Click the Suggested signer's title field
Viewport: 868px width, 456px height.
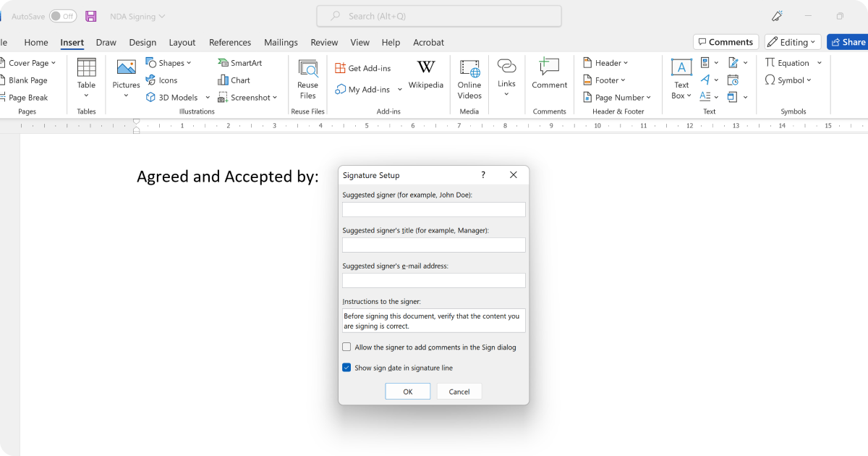(434, 245)
